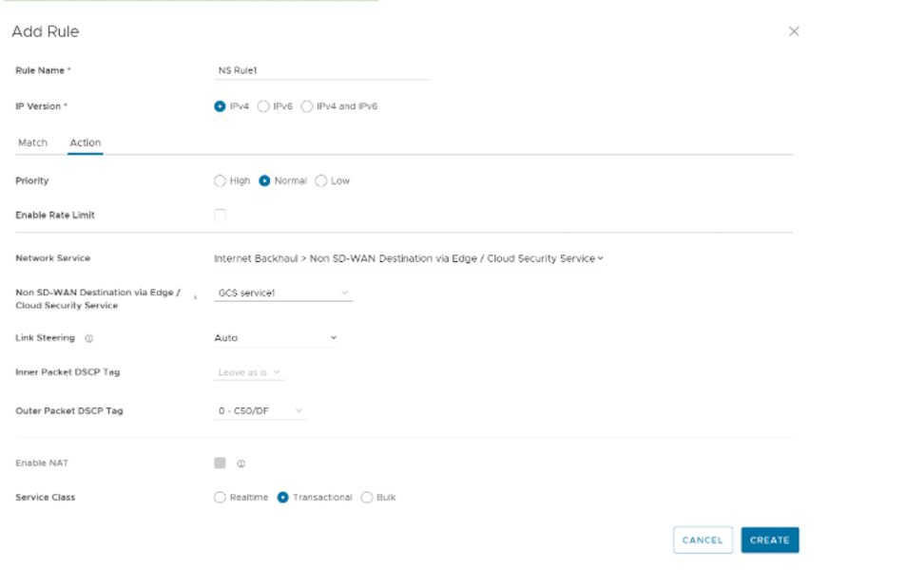Select the IPv4 radio button
The image size is (924, 587).
click(x=220, y=106)
